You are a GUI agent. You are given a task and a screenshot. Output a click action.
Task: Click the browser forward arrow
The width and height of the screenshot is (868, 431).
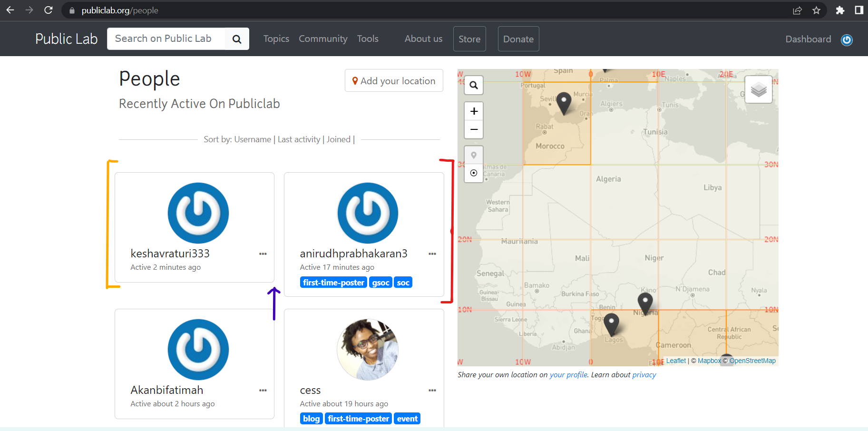[29, 10]
